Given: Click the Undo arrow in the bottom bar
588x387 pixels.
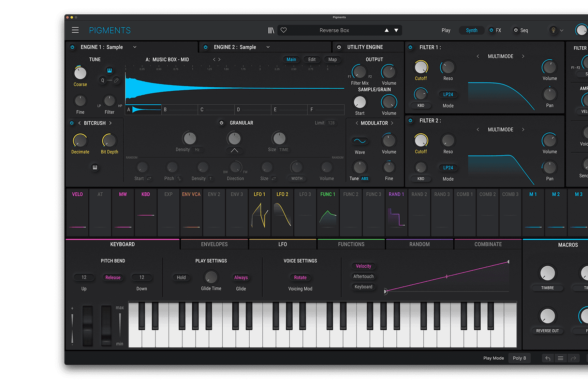Looking at the screenshot, I should (548, 358).
